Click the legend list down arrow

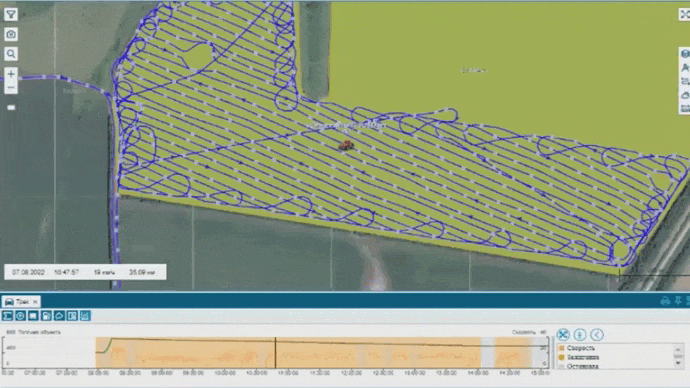pos(678,363)
